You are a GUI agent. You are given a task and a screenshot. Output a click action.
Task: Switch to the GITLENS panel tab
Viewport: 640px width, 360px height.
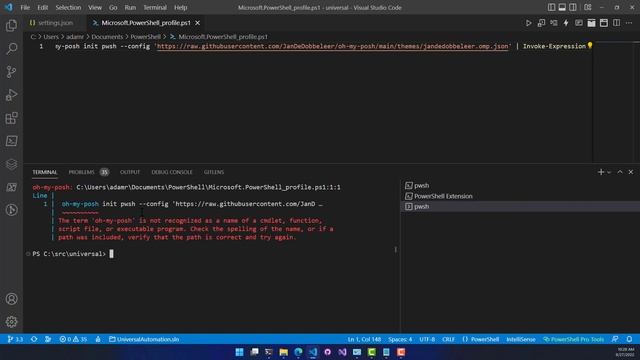[x=214, y=172]
